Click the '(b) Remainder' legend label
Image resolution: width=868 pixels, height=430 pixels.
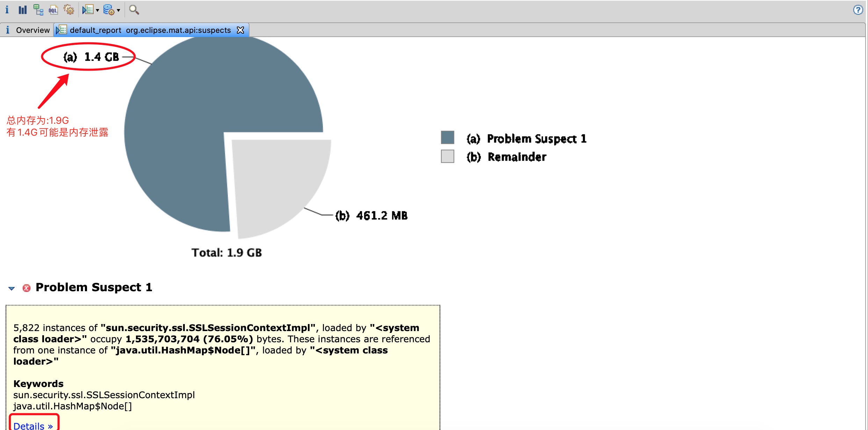[507, 157]
